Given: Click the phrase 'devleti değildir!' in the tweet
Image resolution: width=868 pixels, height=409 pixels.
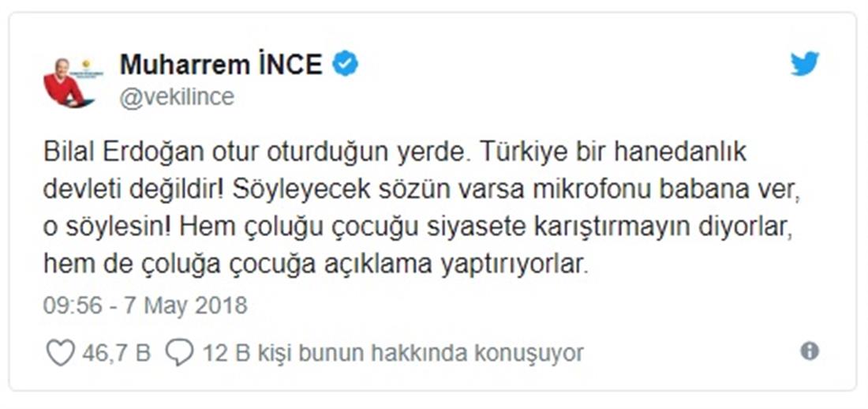Looking at the screenshot, I should [131, 191].
